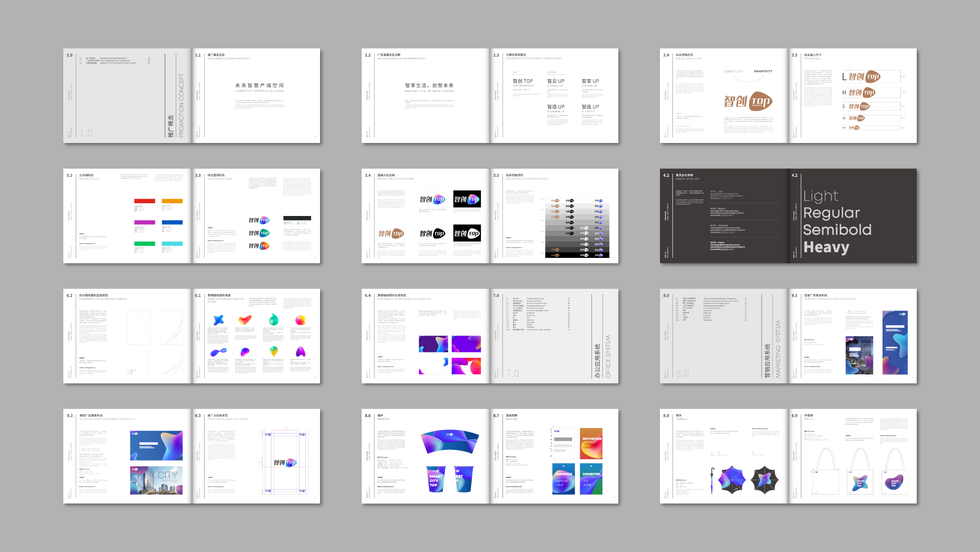Click the closed umbrella on page 8.8

(712, 480)
